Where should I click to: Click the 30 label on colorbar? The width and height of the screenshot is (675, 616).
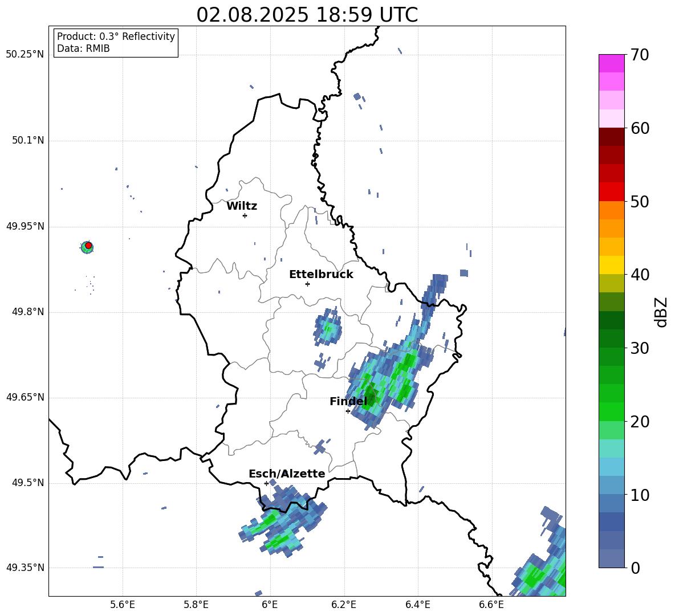coord(640,348)
